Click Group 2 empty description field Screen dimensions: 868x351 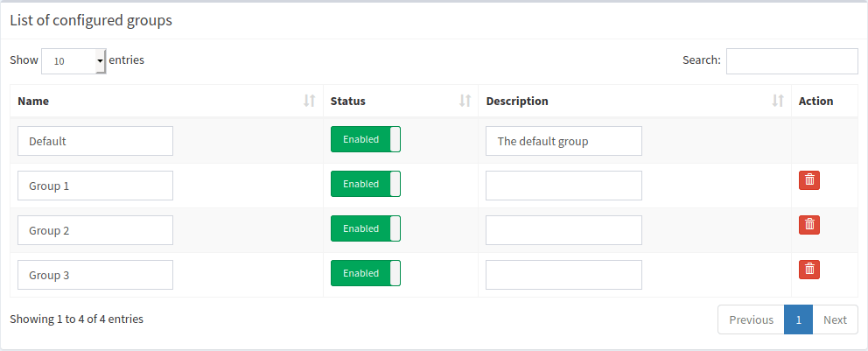tap(563, 230)
